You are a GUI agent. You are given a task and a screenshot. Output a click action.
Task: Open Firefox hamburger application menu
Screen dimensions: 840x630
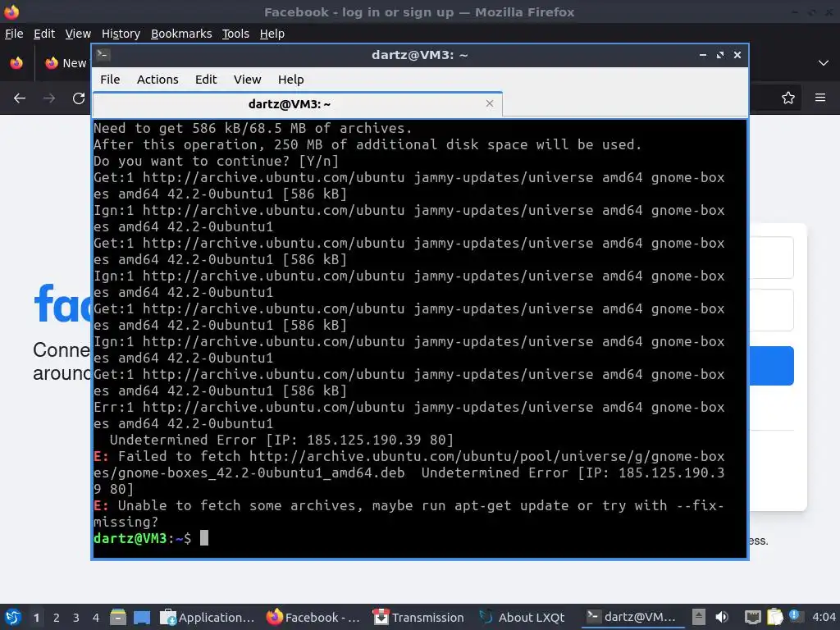pos(820,98)
